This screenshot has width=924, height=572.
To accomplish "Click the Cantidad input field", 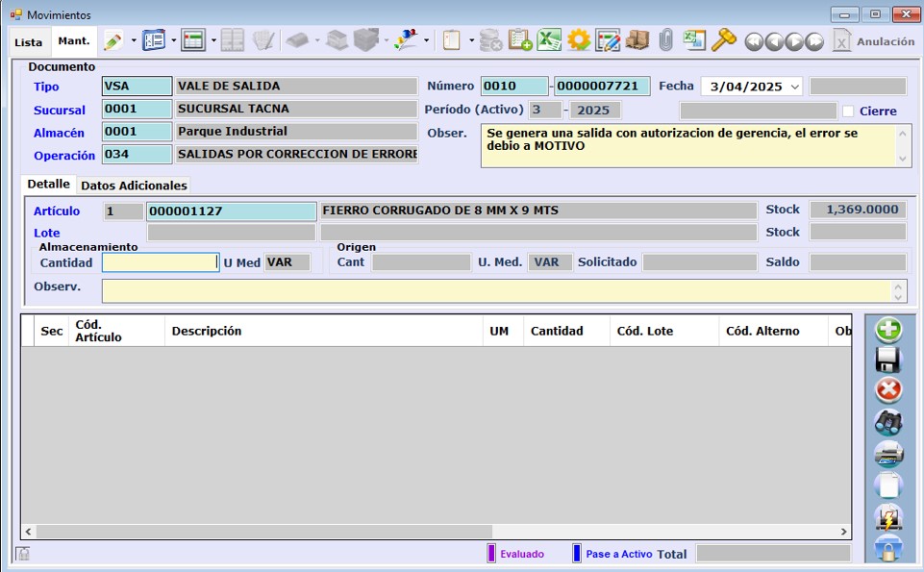I will [161, 262].
